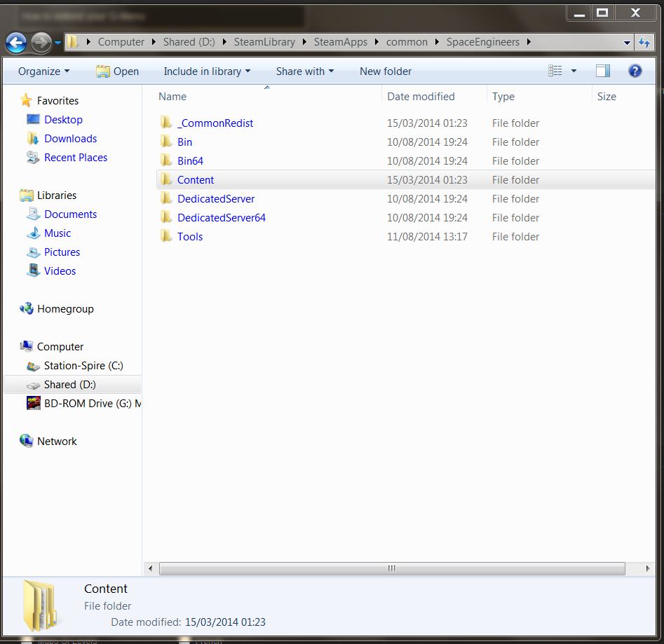Select the _CommonRedist folder
The image size is (664, 644).
point(215,123)
